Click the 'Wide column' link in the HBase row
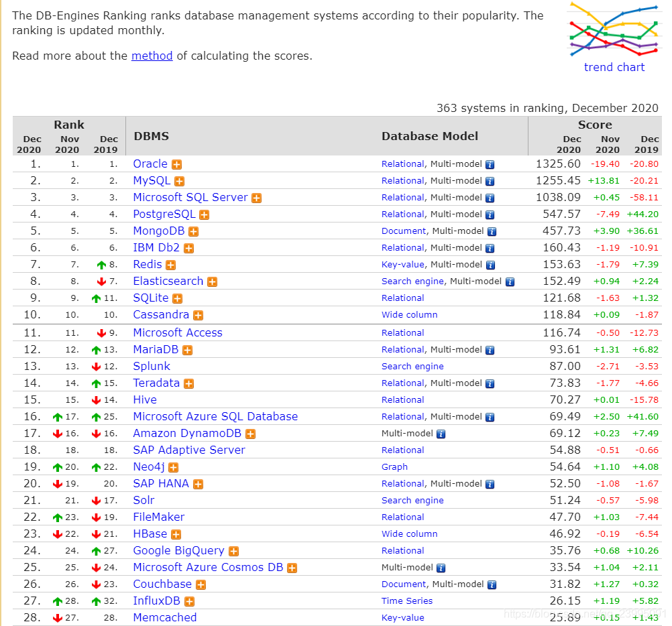The image size is (672, 626). tap(410, 534)
